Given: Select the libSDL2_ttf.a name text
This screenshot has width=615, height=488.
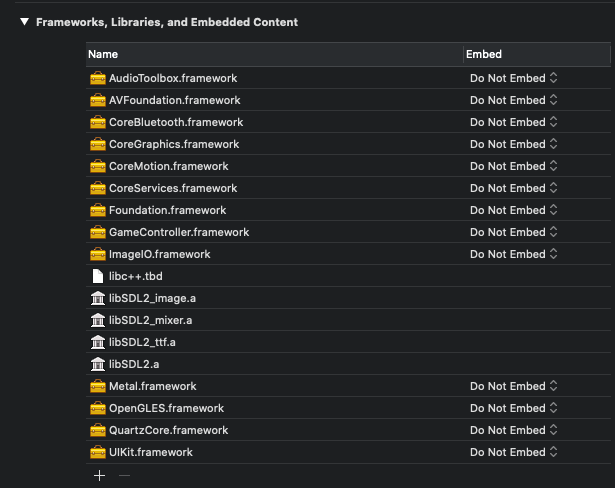Looking at the screenshot, I should point(142,342).
